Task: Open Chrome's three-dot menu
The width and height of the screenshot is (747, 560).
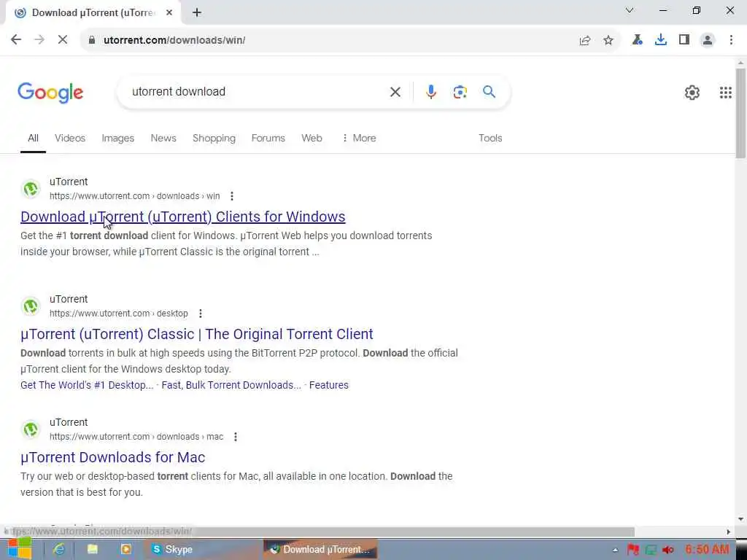Action: coord(731,39)
